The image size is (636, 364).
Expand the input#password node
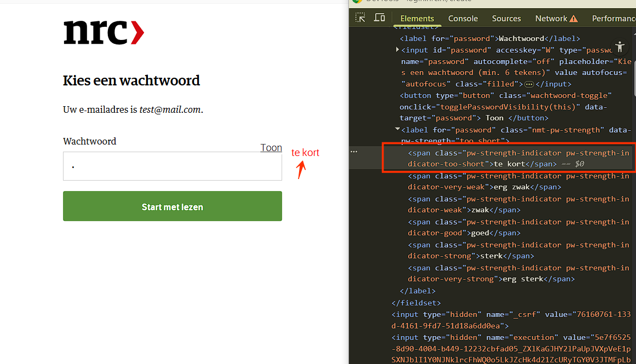click(398, 50)
